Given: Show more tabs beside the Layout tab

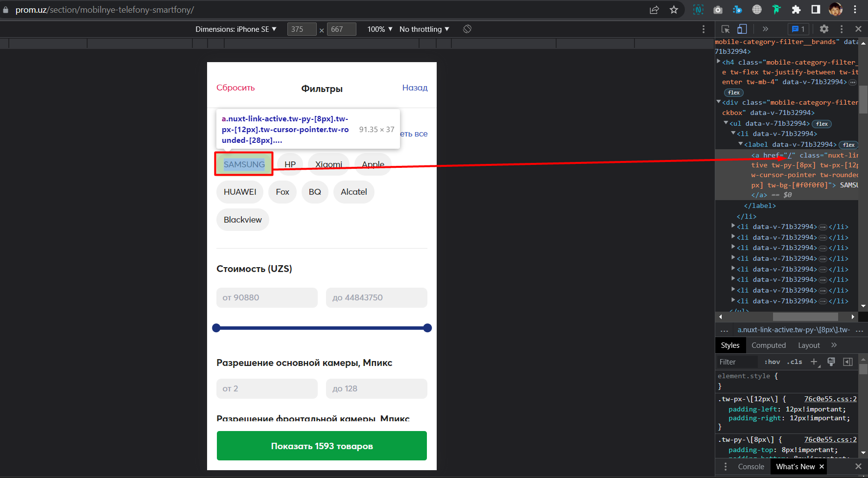Looking at the screenshot, I should [x=834, y=345].
